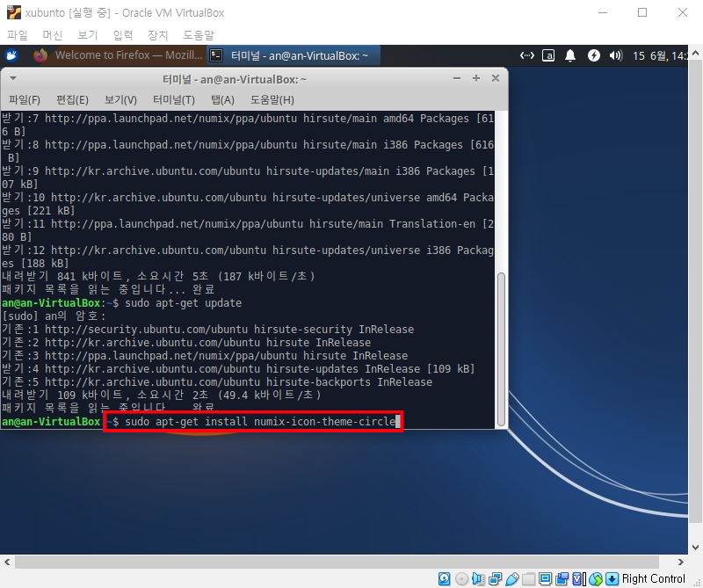Open VirtualBox 장치 menu
The image size is (703, 588).
pos(158,35)
